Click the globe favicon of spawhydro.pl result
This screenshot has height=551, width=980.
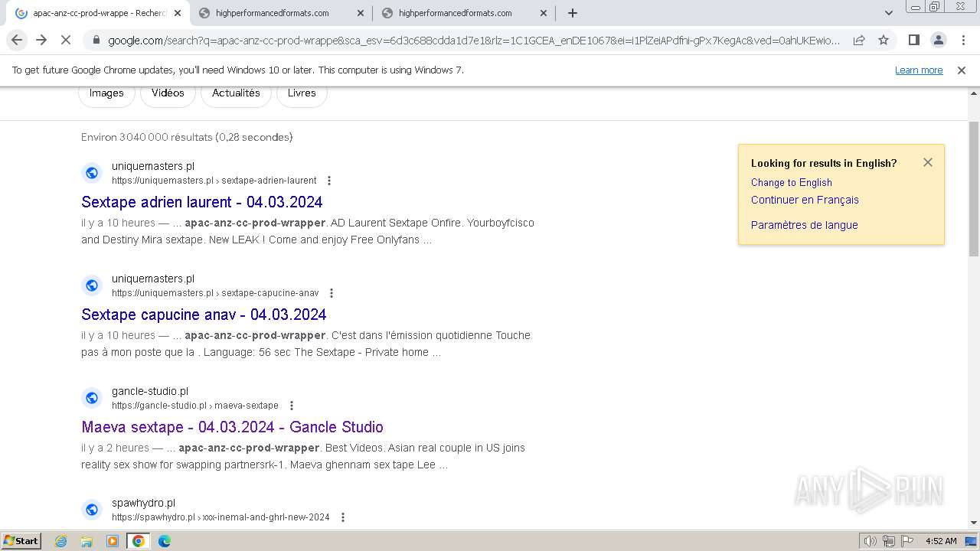(92, 510)
